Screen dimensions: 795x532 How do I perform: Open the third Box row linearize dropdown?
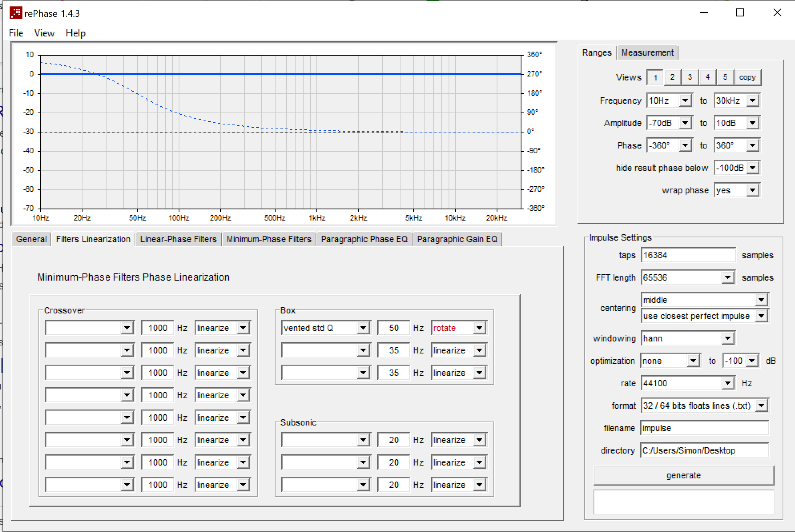point(459,373)
